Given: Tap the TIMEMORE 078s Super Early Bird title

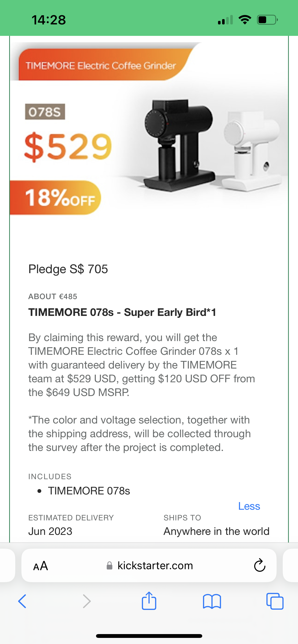Looking at the screenshot, I should click(x=122, y=312).
